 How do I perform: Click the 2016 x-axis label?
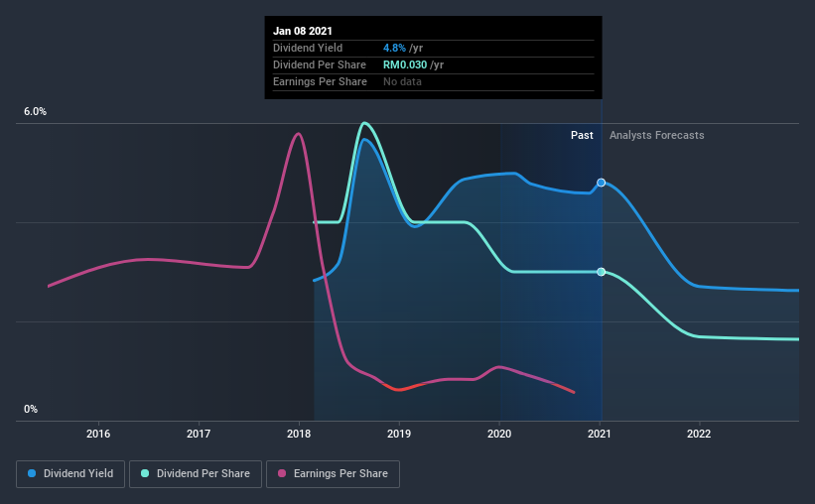click(x=98, y=434)
